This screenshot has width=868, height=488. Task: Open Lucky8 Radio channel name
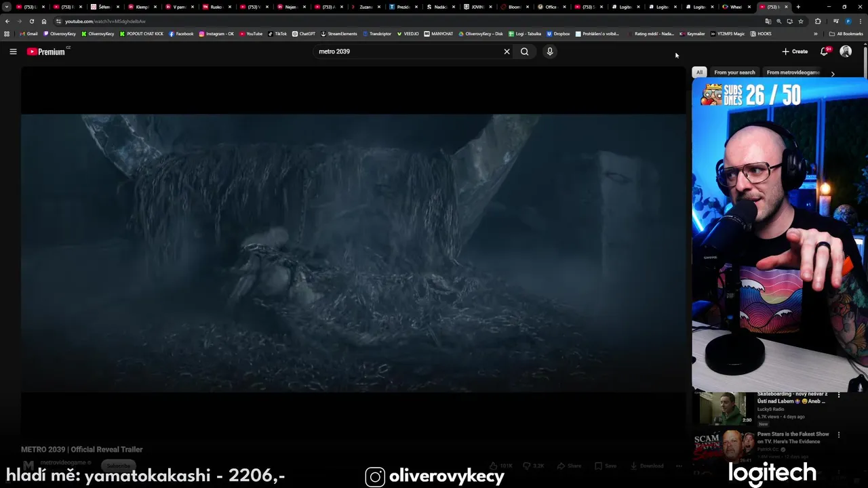tap(770, 409)
